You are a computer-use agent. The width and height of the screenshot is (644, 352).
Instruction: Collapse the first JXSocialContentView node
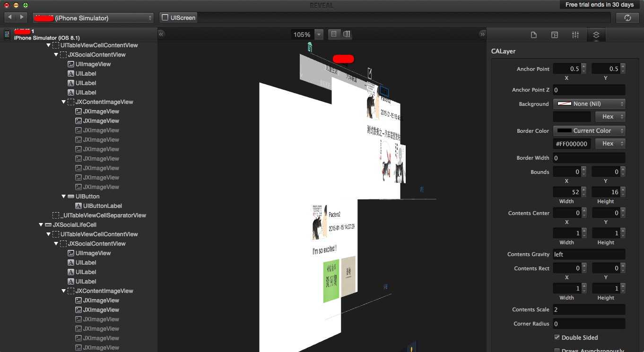(x=56, y=55)
